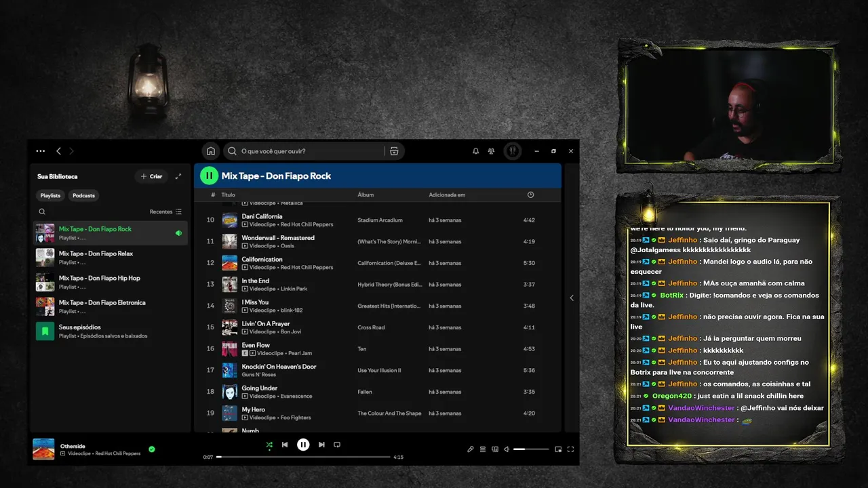Image resolution: width=868 pixels, height=488 pixels.
Task: Skip to the previous track
Action: (285, 445)
